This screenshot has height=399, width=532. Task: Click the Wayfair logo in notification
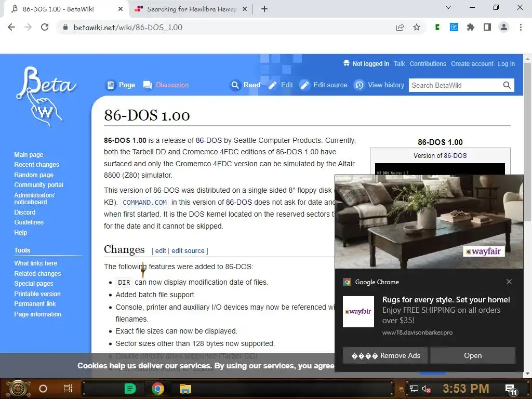coord(358,312)
